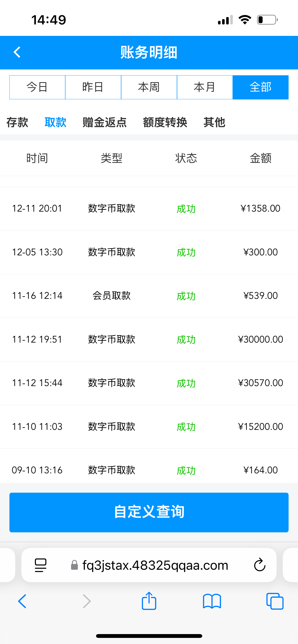The height and width of the screenshot is (644, 298).
Task: Select the 全部 date filter
Action: point(260,87)
